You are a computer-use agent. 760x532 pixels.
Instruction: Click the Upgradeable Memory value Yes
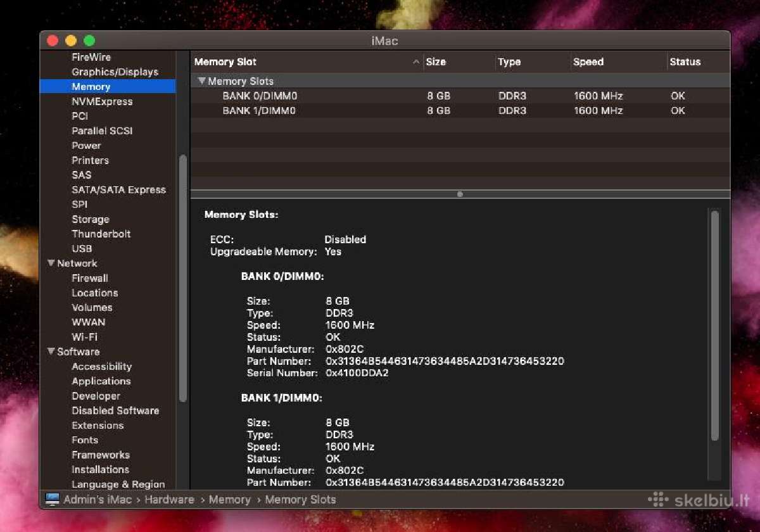coord(333,251)
